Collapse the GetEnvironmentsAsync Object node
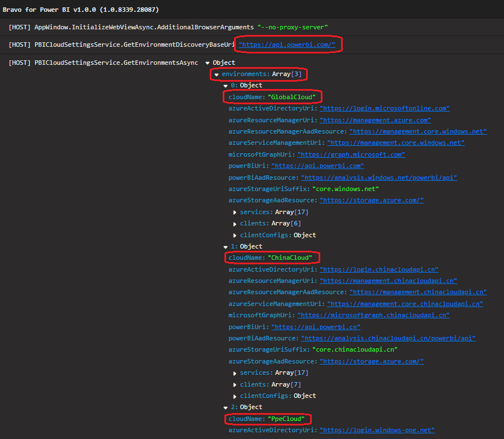 (208, 63)
